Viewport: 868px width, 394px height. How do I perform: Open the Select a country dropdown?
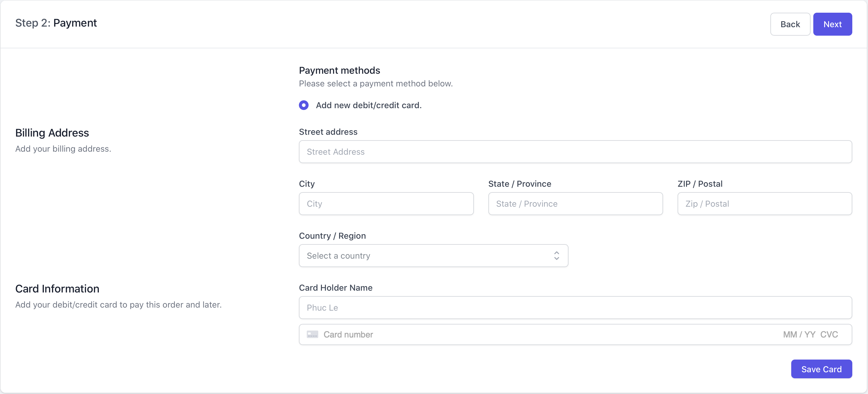pyautogui.click(x=433, y=256)
